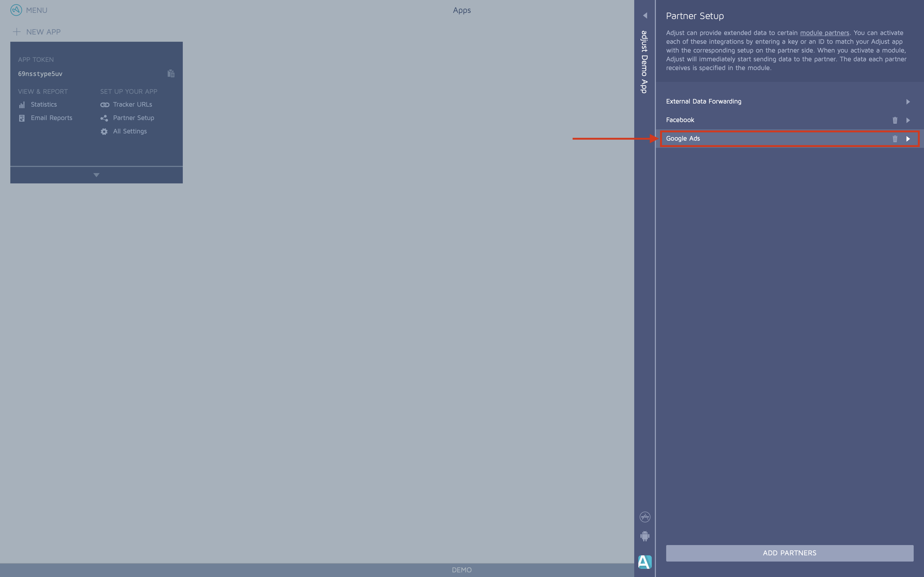Click the iOS App Store icon
This screenshot has width=924, height=577.
tap(645, 517)
